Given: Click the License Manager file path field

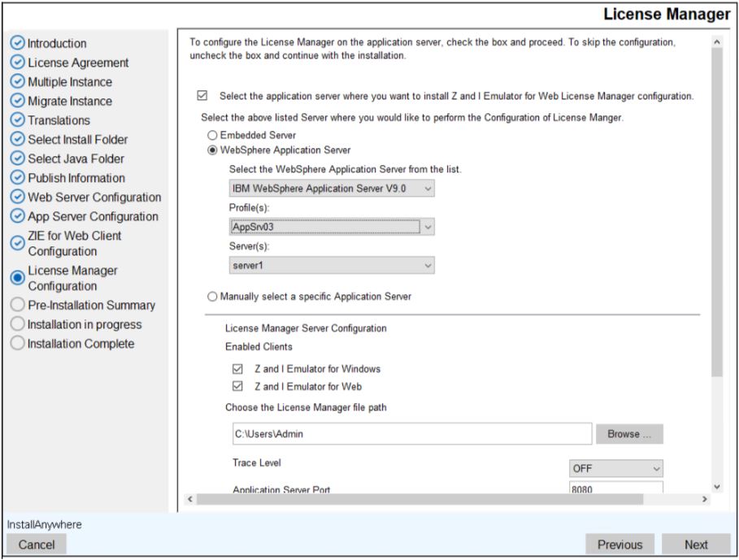Looking at the screenshot, I should coord(412,434).
